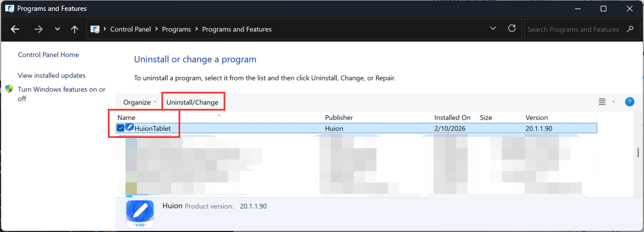Click the 2/10/2026 install date cell

[450, 128]
